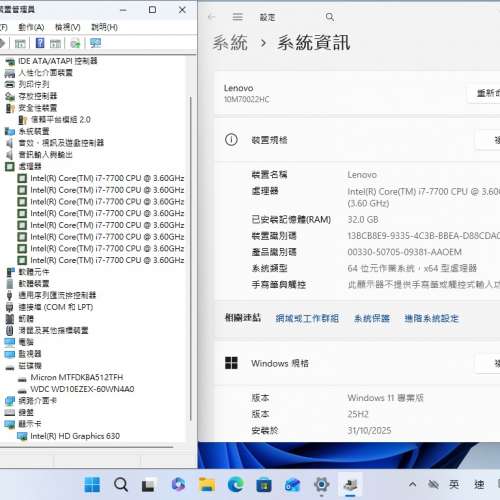Select the first Intel Core i7-7700 CPU entry

point(101,178)
